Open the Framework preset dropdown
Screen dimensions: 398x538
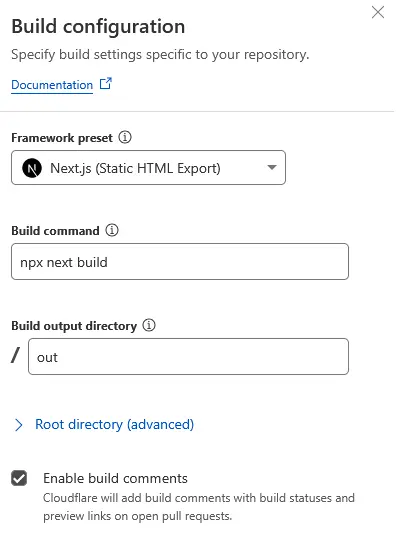[x=149, y=167]
